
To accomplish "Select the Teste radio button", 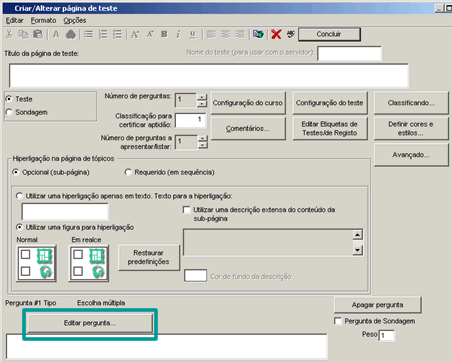I will [9, 99].
